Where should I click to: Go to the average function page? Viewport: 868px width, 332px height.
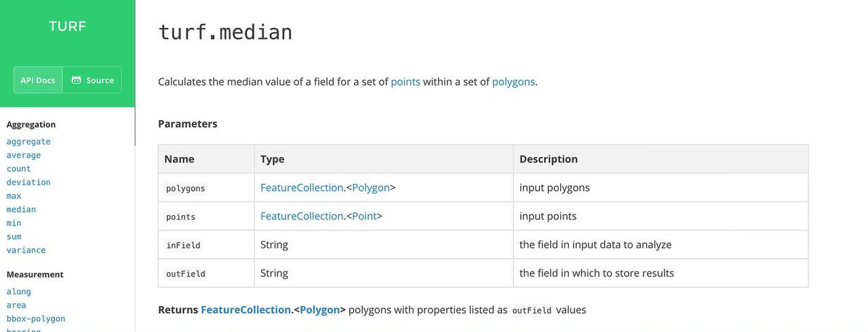coord(24,155)
